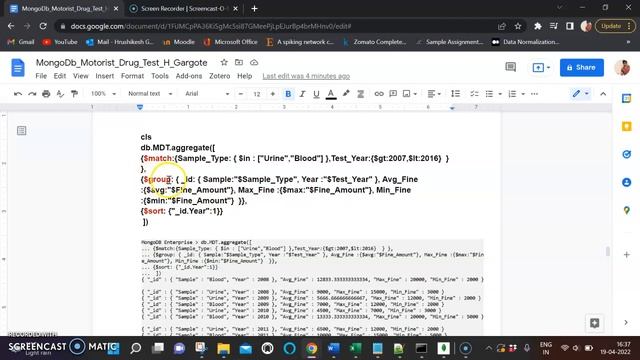Click the Insert image icon

(x=407, y=94)
